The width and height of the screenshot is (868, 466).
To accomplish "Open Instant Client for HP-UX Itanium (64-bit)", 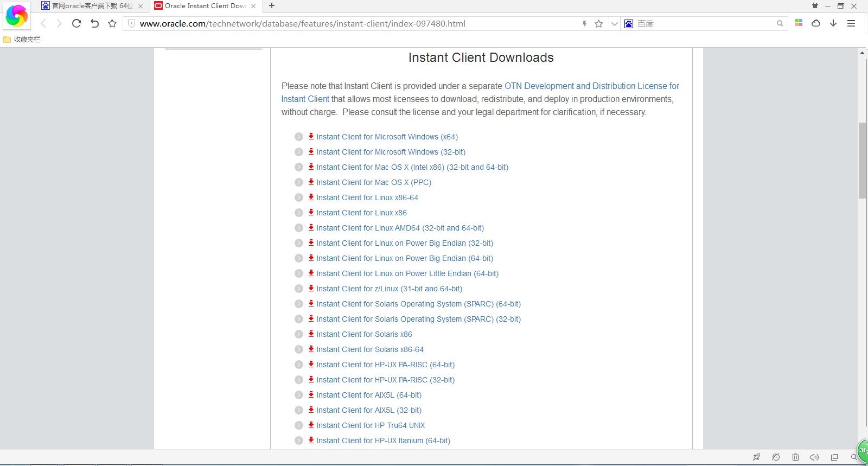I will pyautogui.click(x=384, y=441).
